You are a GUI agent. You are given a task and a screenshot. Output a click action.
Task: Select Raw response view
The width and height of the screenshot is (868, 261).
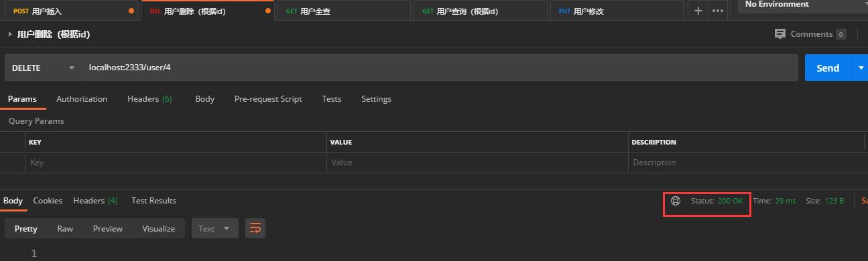[65, 229]
